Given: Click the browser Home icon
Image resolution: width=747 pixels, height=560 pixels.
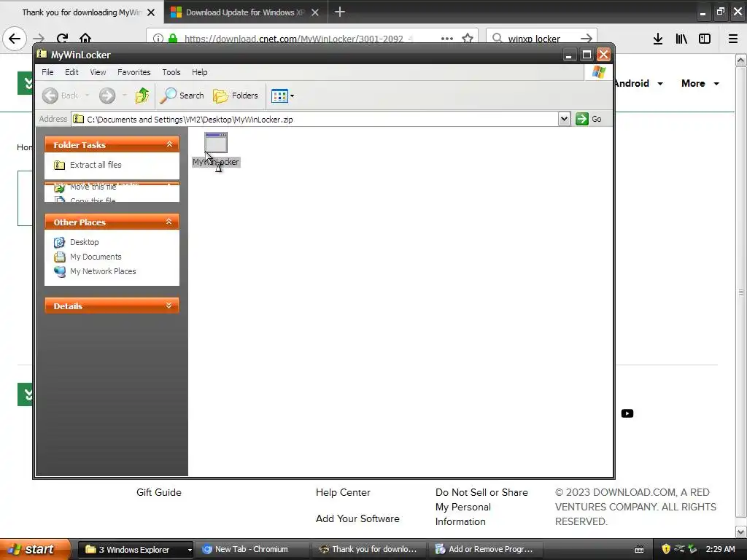Looking at the screenshot, I should click(85, 39).
